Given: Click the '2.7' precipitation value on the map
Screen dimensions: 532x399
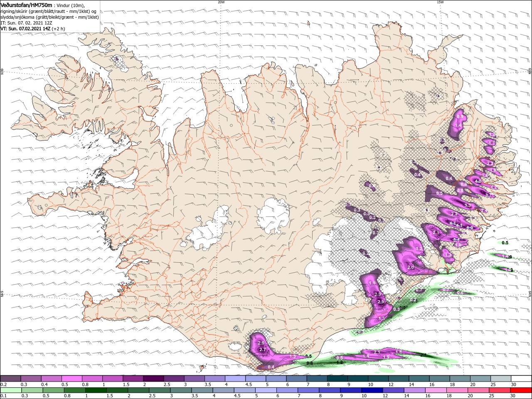Looking at the screenshot, I should [262, 350].
